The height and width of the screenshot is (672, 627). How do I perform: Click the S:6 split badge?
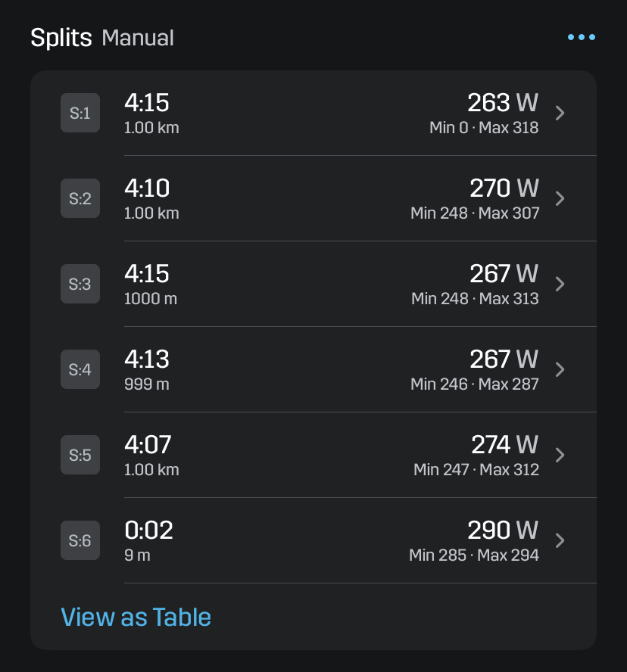tap(80, 540)
